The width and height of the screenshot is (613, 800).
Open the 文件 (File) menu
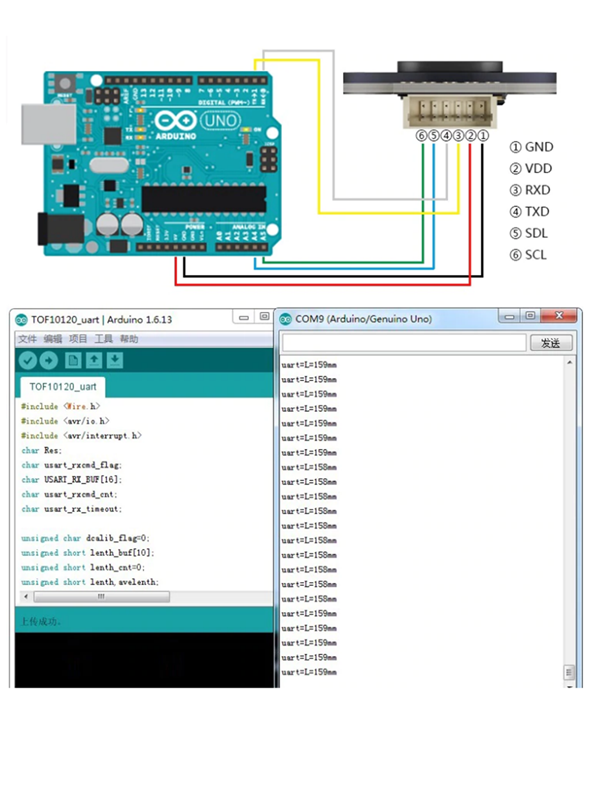click(27, 339)
